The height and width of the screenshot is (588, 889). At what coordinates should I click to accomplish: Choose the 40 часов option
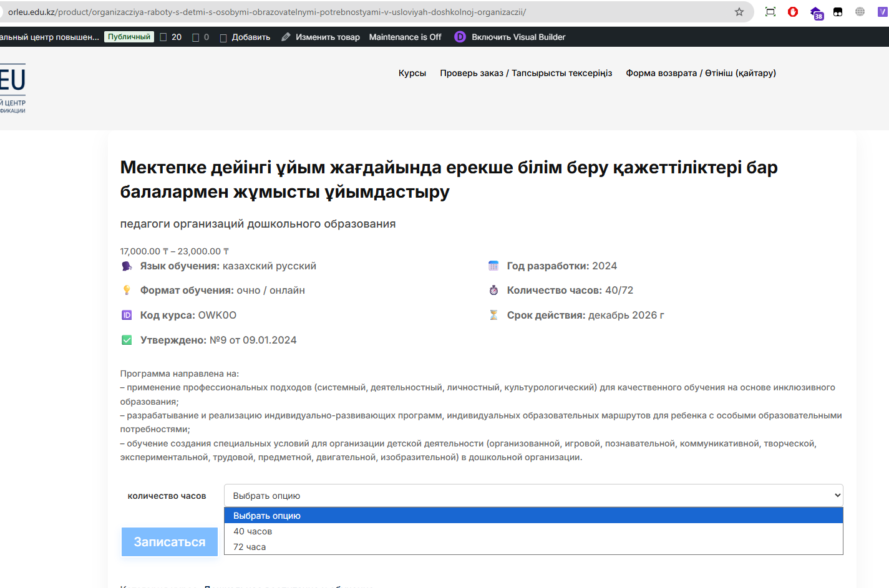tap(253, 531)
